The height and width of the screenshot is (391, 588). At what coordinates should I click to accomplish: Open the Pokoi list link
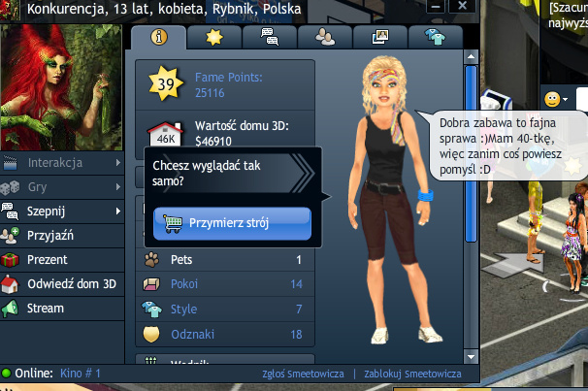tap(184, 283)
